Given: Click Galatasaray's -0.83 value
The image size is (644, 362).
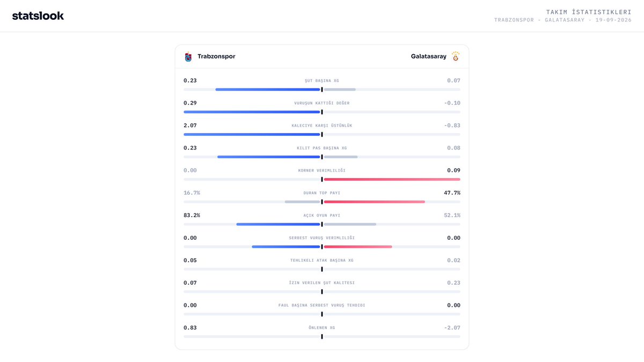Looking at the screenshot, I should coord(452,125).
